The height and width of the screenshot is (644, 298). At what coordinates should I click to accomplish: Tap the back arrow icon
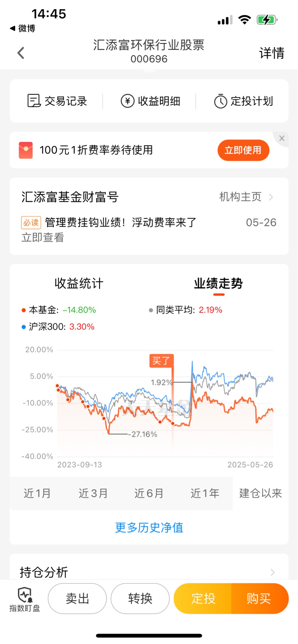click(21, 53)
